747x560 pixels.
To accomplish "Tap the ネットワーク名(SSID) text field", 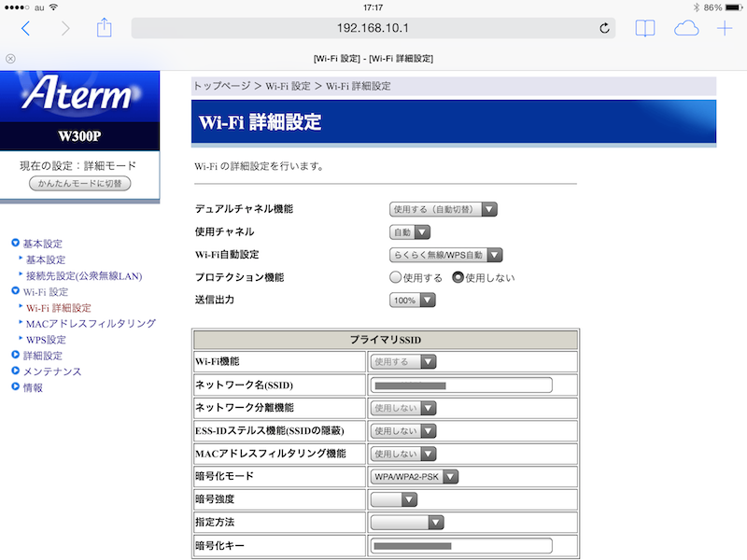I will point(461,385).
